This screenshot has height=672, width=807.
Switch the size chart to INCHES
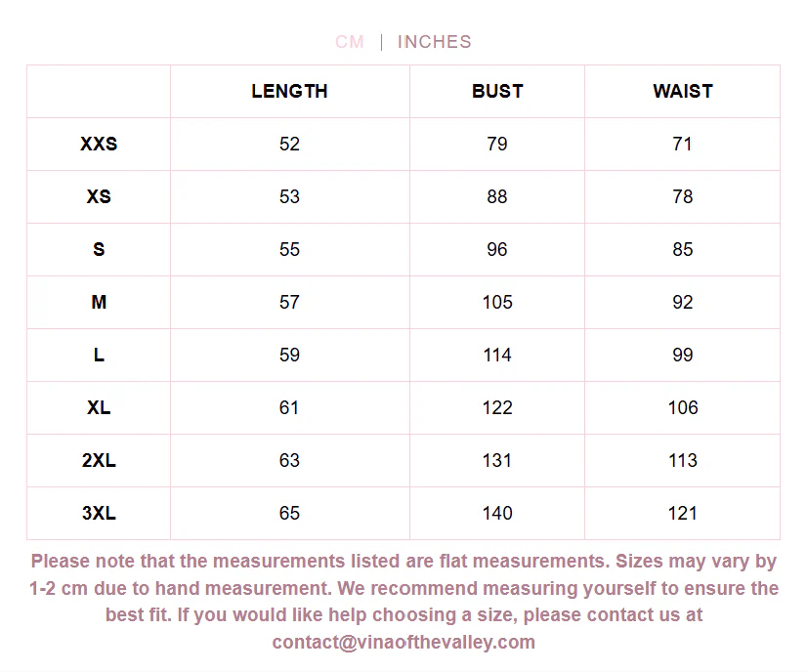click(x=435, y=42)
